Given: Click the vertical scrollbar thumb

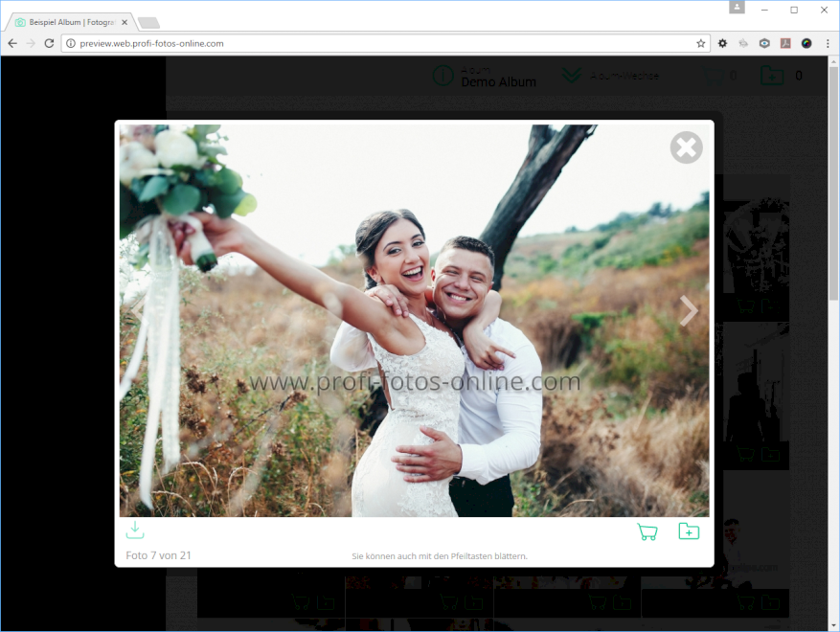Looking at the screenshot, I should click(833, 184).
